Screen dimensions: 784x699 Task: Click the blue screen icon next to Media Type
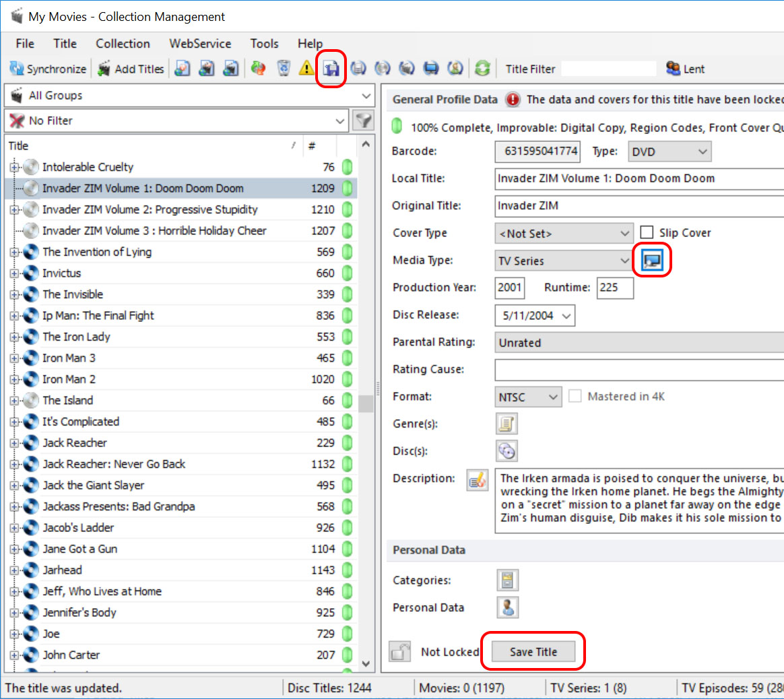click(652, 261)
